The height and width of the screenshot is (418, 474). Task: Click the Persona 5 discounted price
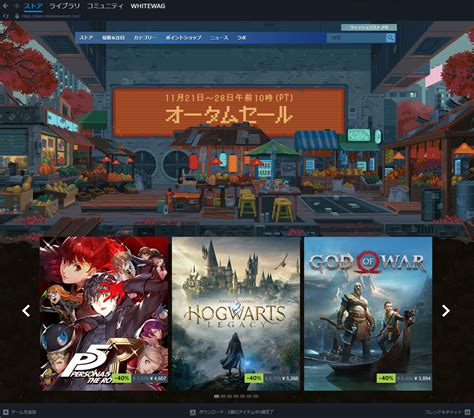coord(158,378)
